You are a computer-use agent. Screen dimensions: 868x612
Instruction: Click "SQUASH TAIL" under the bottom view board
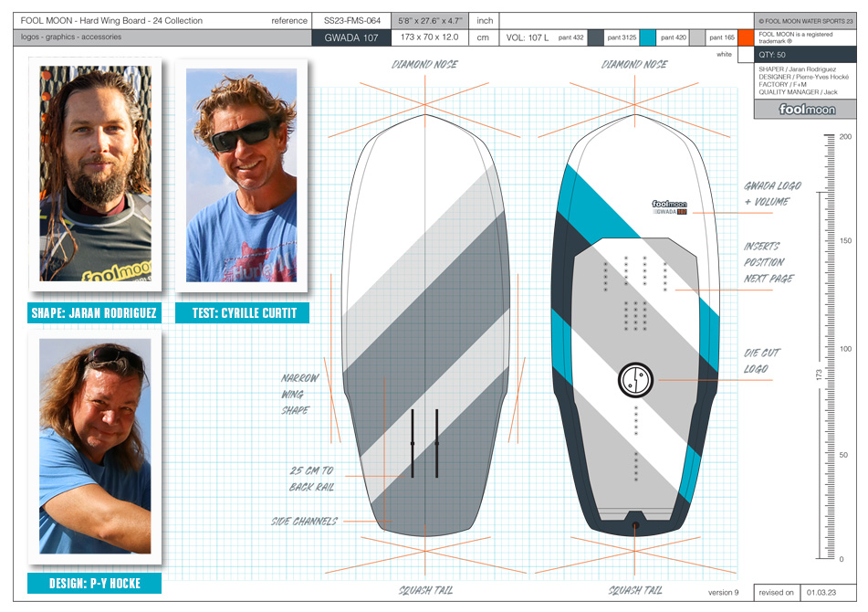click(x=425, y=590)
